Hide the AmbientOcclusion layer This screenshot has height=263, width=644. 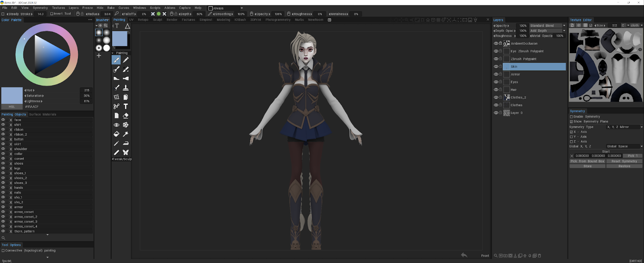coord(495,43)
